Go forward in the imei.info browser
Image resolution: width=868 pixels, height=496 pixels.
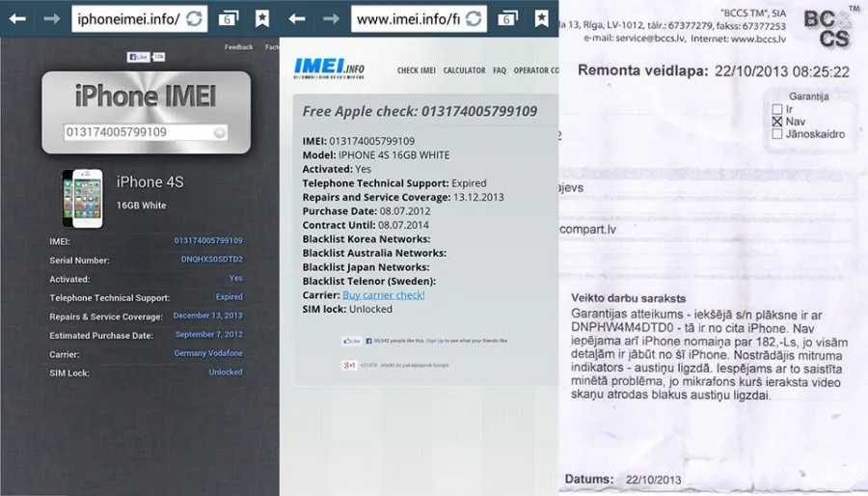tap(331, 19)
